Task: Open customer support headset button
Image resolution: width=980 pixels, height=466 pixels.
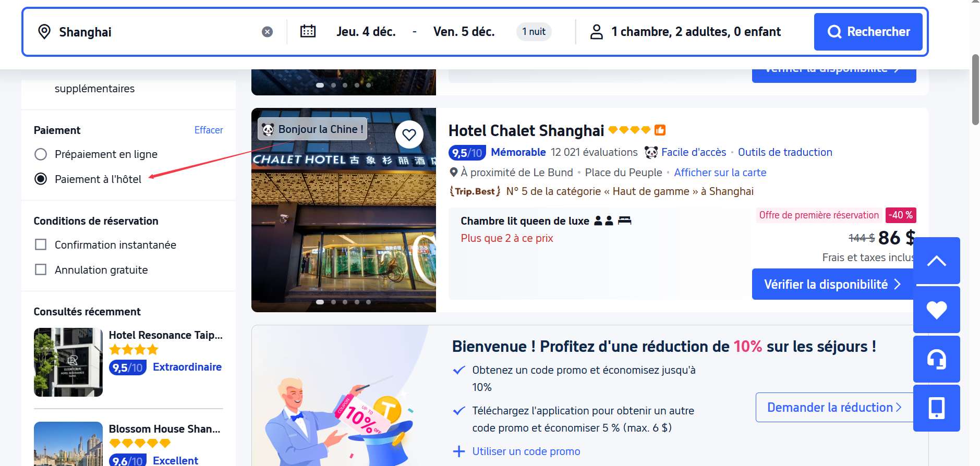Action: [936, 359]
